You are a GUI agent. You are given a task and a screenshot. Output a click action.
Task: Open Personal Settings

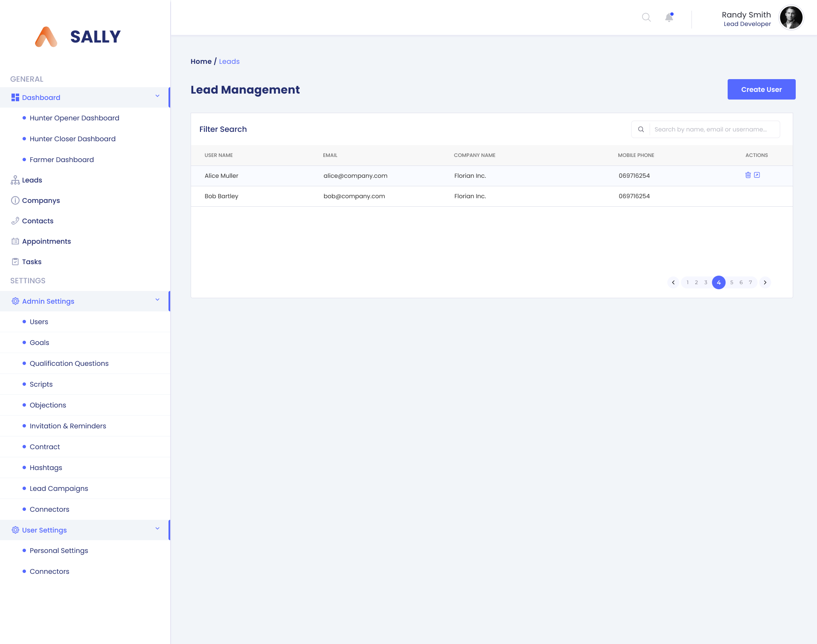pyautogui.click(x=59, y=550)
